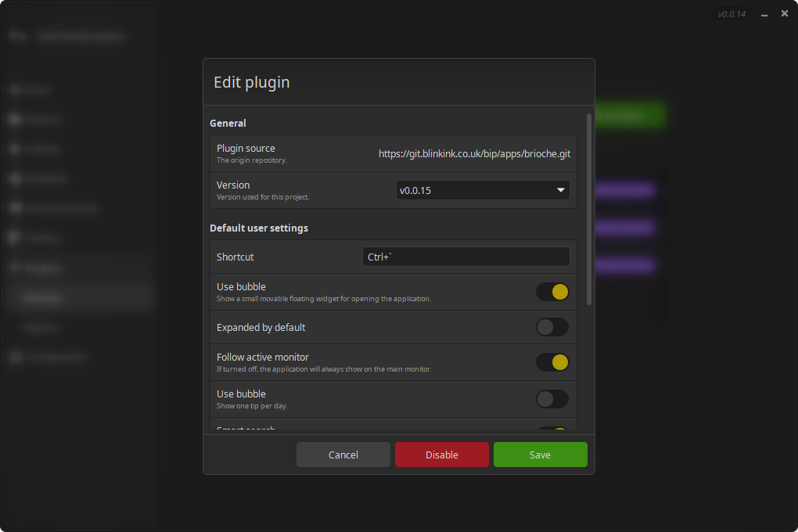Turn off Follow active monitor
Viewport: 798px width, 532px height.
click(552, 362)
